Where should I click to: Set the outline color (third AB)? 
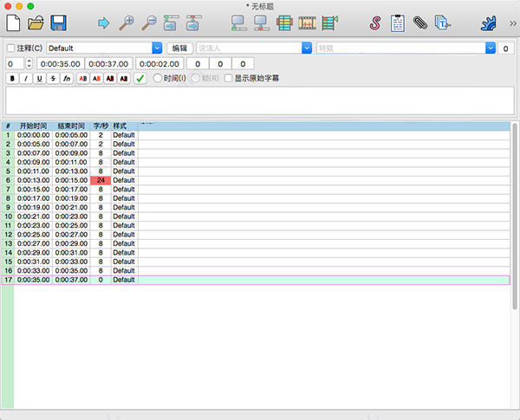[110, 79]
